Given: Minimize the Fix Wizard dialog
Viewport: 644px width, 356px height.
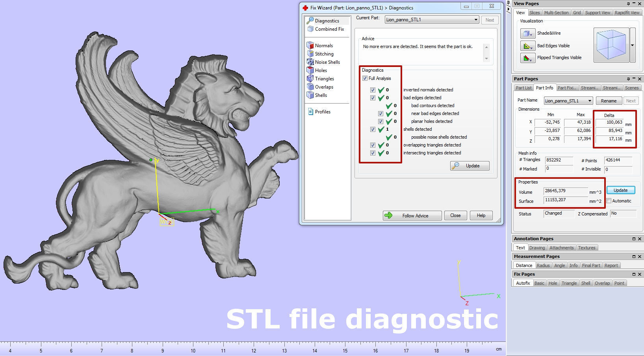Looking at the screenshot, I should (x=466, y=6).
